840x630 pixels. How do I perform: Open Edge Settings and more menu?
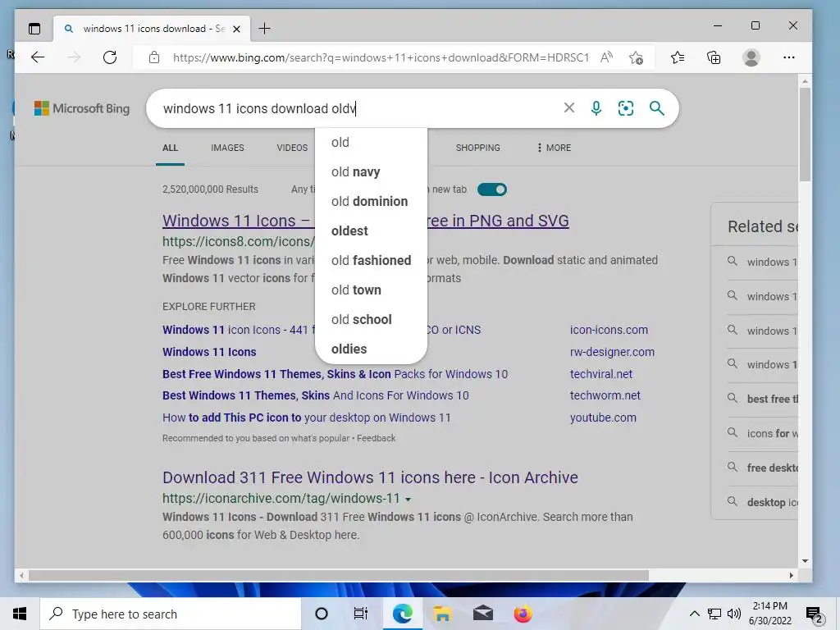tap(789, 57)
